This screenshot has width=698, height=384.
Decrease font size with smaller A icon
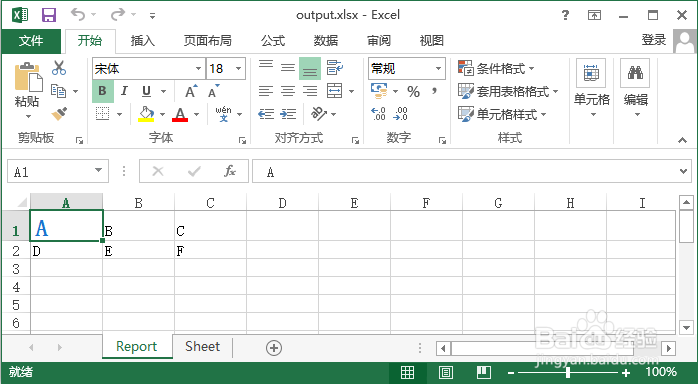click(214, 91)
